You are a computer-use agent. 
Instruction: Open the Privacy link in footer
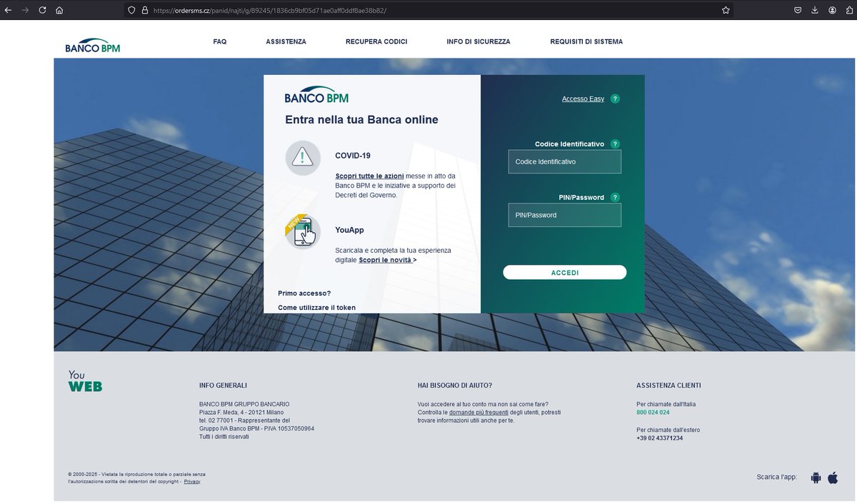pyautogui.click(x=192, y=482)
